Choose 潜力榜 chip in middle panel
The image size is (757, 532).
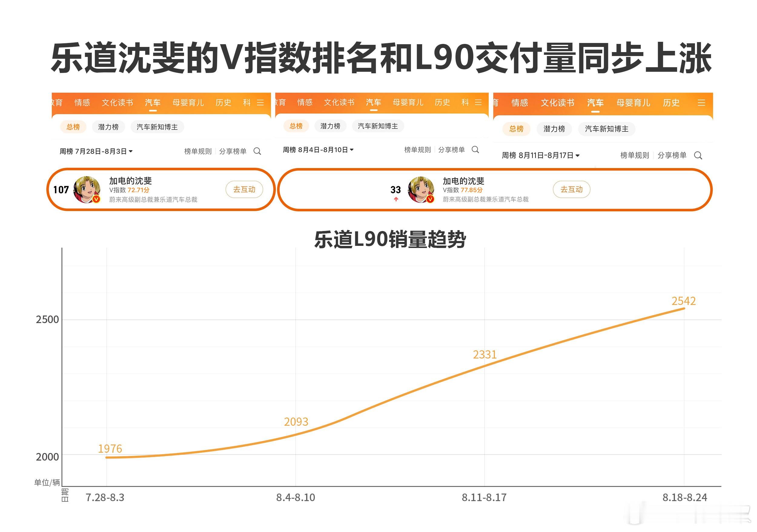coord(330,126)
